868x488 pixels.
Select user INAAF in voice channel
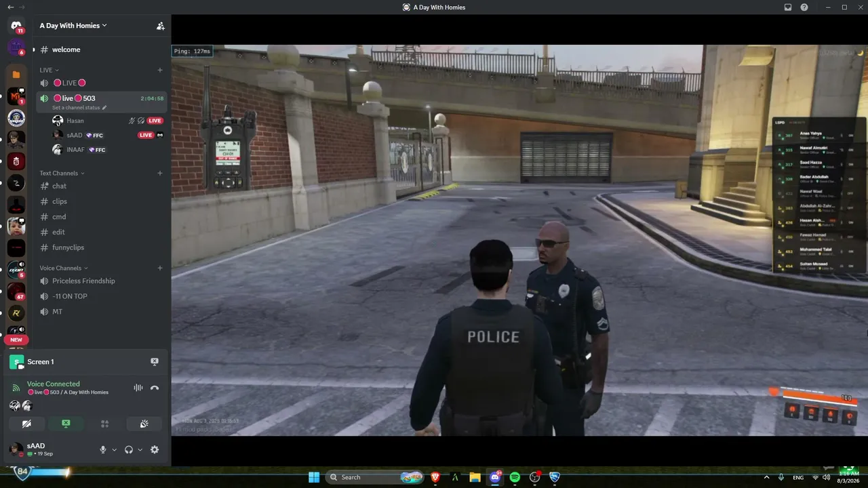pyautogui.click(x=108, y=150)
